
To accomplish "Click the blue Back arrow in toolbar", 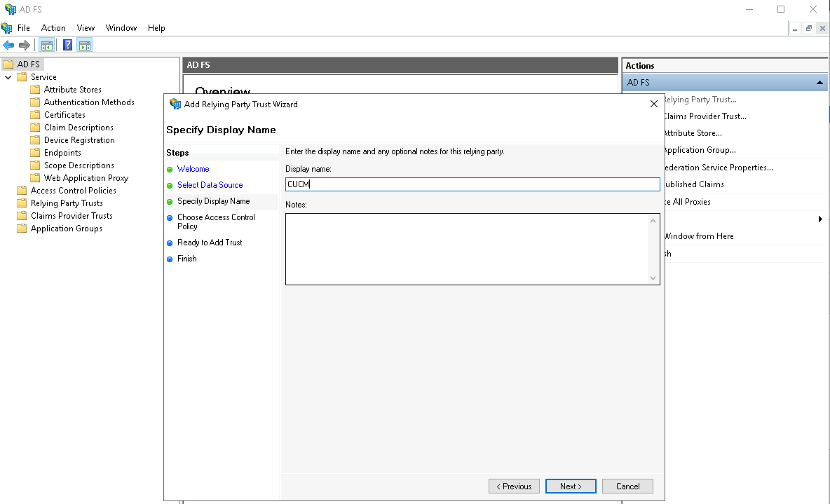I will pyautogui.click(x=8, y=46).
